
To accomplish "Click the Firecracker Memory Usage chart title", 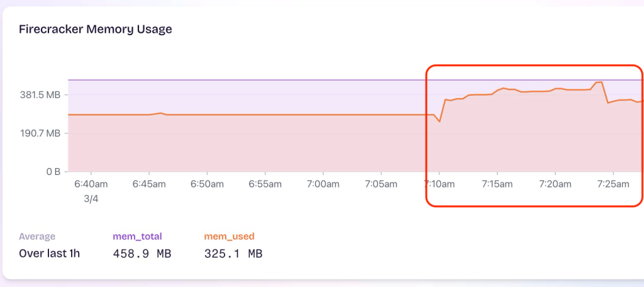I will click(x=96, y=29).
